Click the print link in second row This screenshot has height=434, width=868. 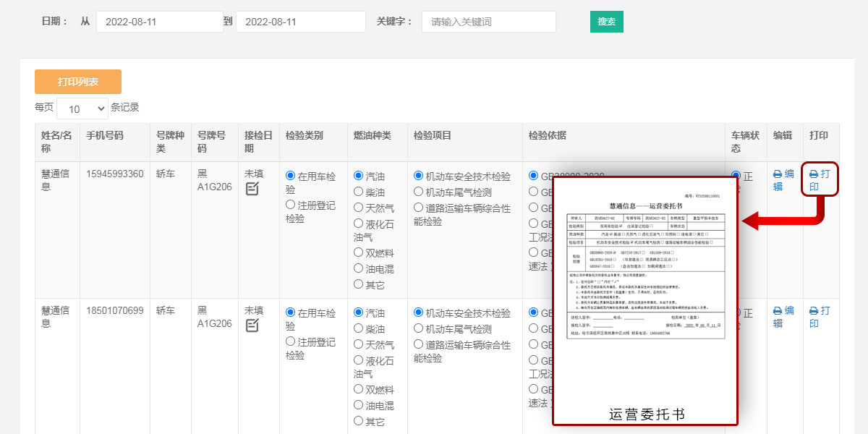click(x=820, y=317)
